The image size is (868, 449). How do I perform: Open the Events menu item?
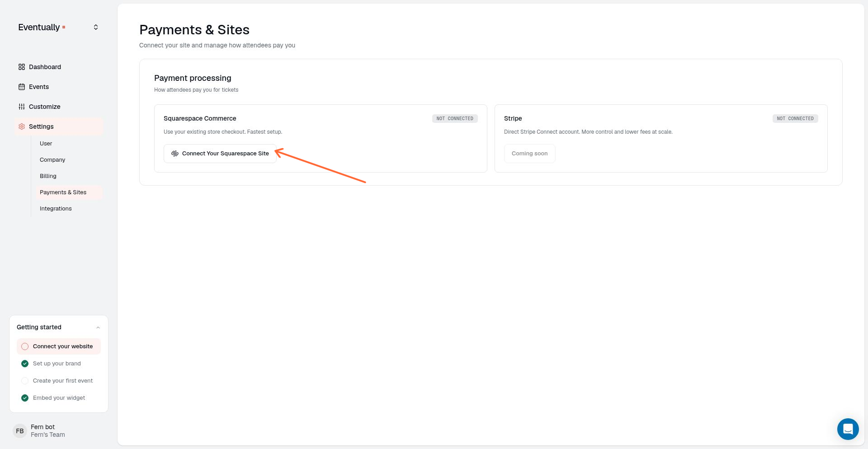pos(59,87)
